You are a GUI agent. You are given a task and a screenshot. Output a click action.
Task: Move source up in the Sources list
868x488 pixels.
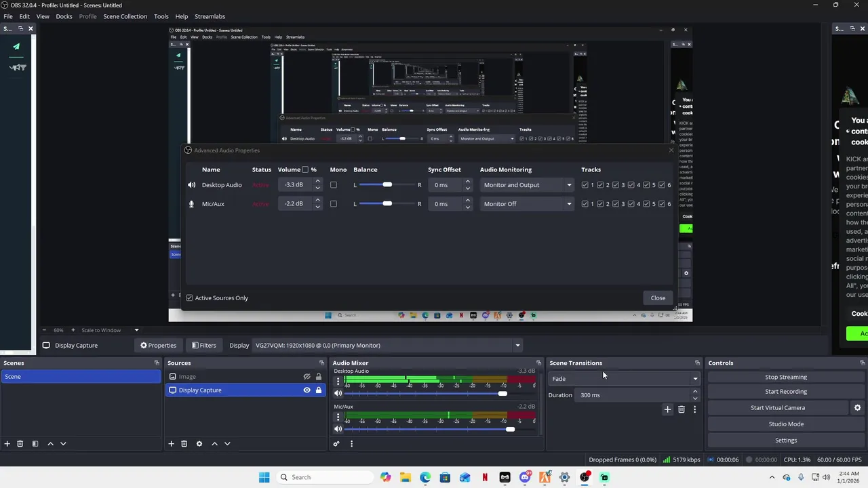coord(214,444)
